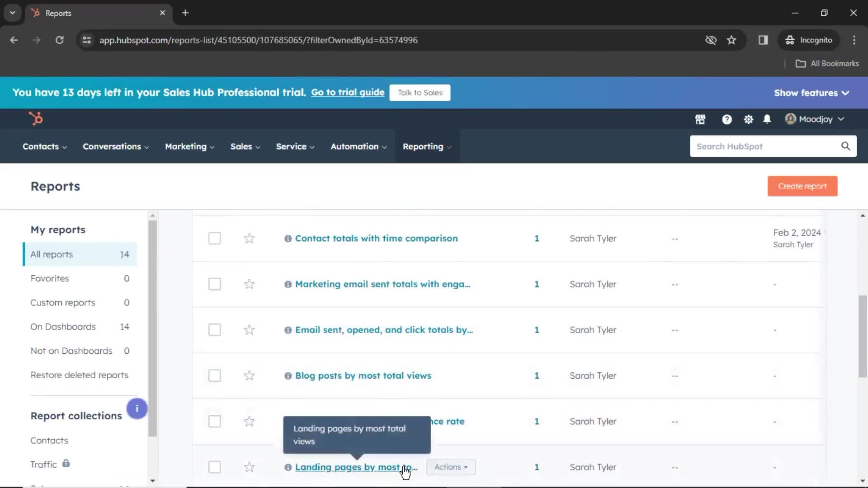Check the row ending in 'ce rate'
The width and height of the screenshot is (868, 488).
214,421
